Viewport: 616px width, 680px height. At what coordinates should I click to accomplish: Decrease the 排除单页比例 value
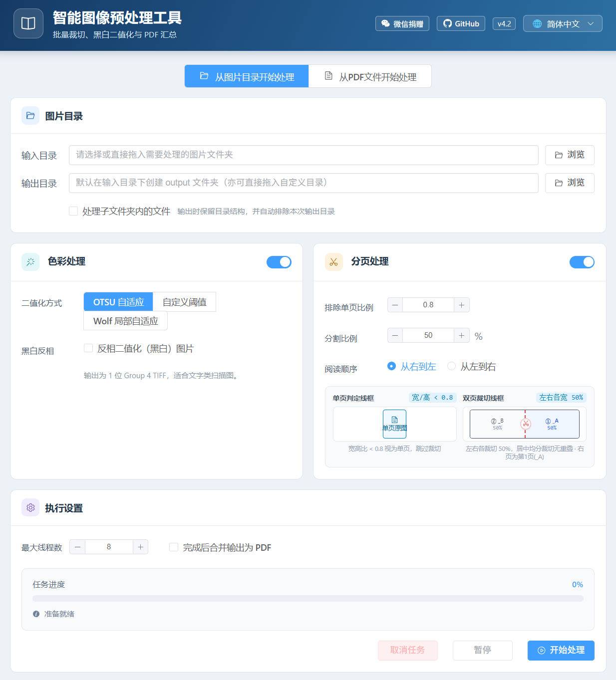pyautogui.click(x=395, y=305)
